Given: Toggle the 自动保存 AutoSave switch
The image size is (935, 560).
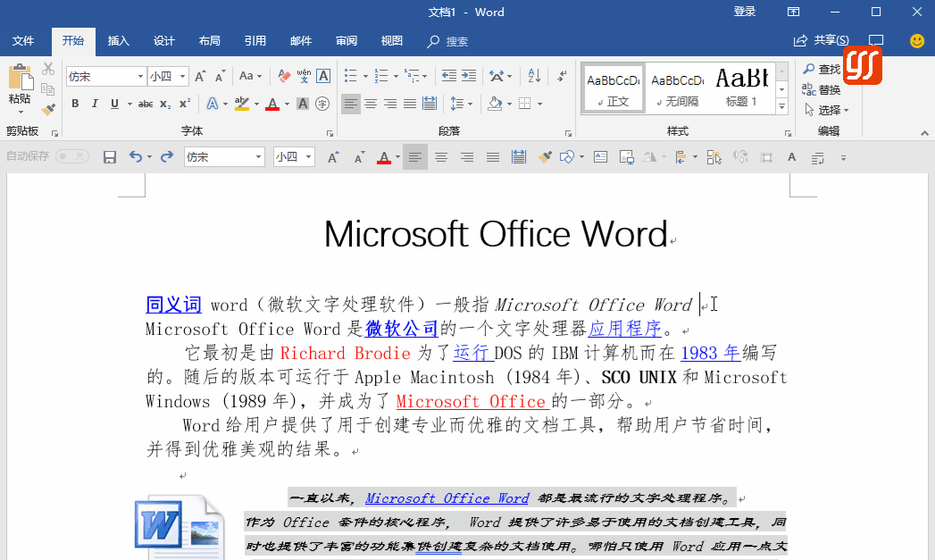Looking at the screenshot, I should coord(72,156).
